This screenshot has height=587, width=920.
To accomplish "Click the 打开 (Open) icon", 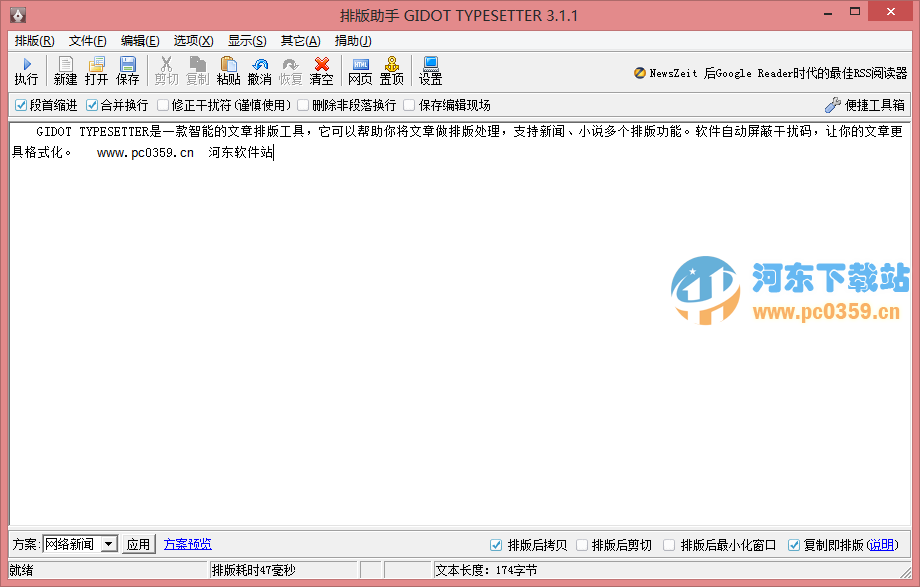I will [97, 70].
